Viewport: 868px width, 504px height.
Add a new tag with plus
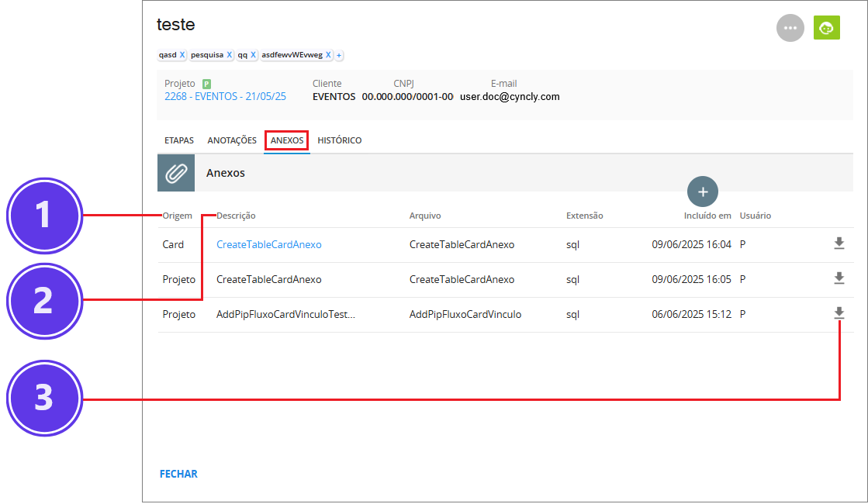coord(339,55)
